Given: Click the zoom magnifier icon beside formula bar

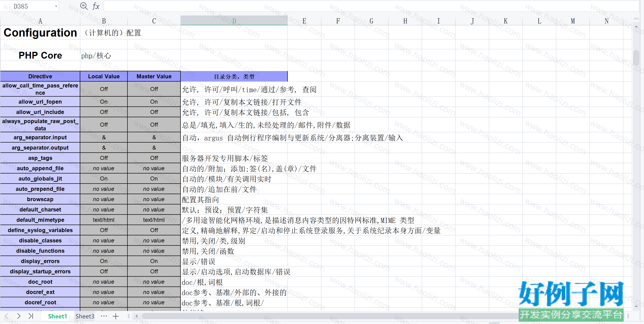Looking at the screenshot, I should (84, 6).
